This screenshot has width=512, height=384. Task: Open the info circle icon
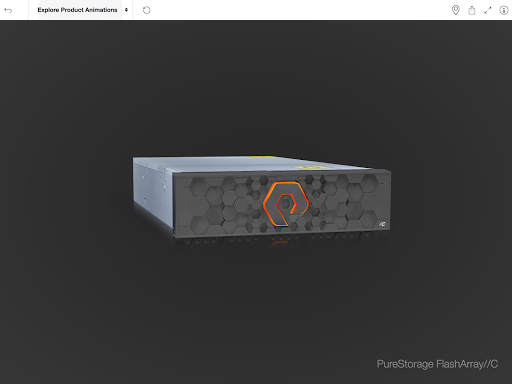click(x=504, y=10)
